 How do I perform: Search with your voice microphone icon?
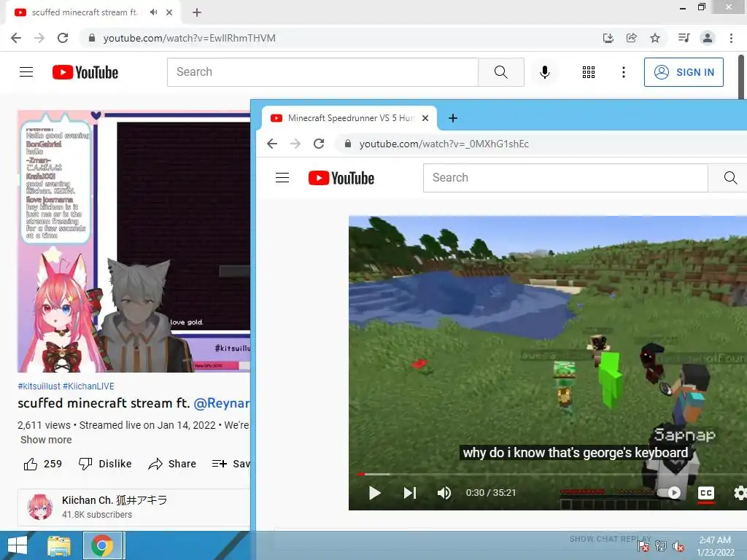pos(545,72)
